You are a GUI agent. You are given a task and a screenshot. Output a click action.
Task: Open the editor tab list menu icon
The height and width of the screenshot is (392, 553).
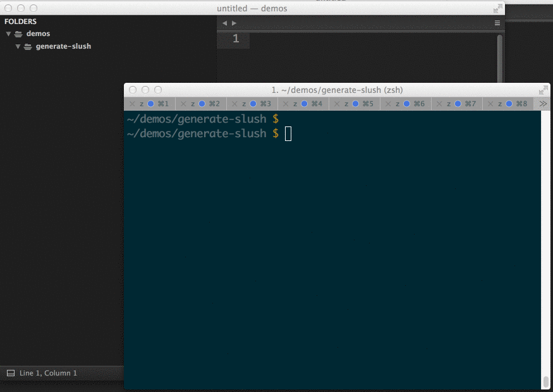(x=497, y=23)
